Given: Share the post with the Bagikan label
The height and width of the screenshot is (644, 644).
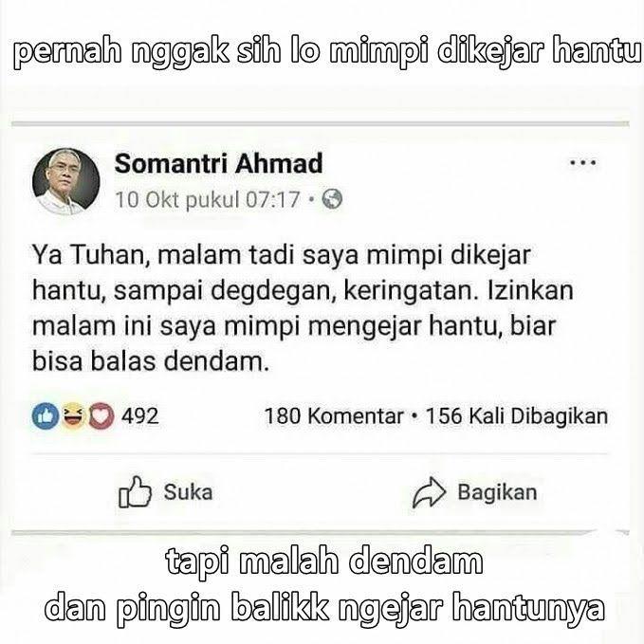Looking at the screenshot, I should pyautogui.click(x=497, y=492).
